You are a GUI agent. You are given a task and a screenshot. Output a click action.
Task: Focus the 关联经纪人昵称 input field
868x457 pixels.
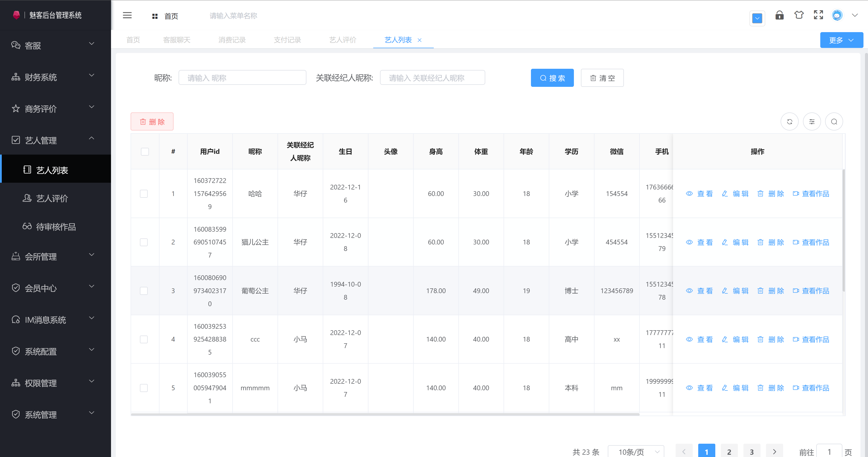[x=432, y=78]
